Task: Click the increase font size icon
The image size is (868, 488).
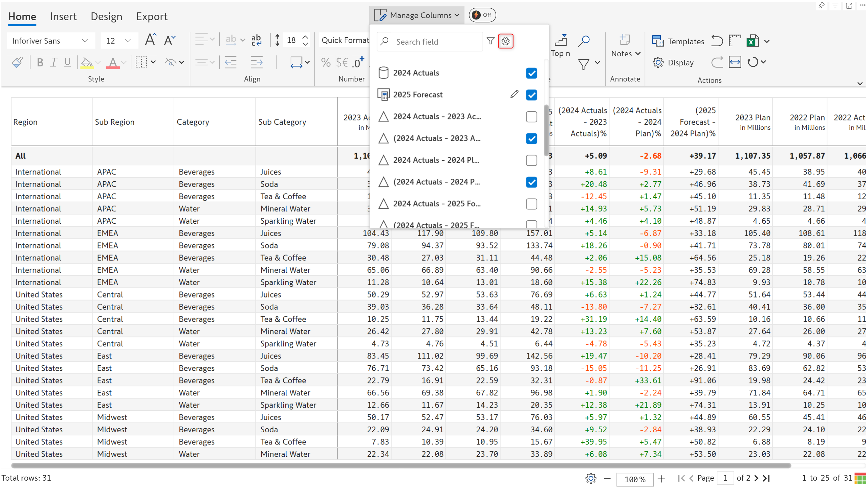Action: pos(150,40)
